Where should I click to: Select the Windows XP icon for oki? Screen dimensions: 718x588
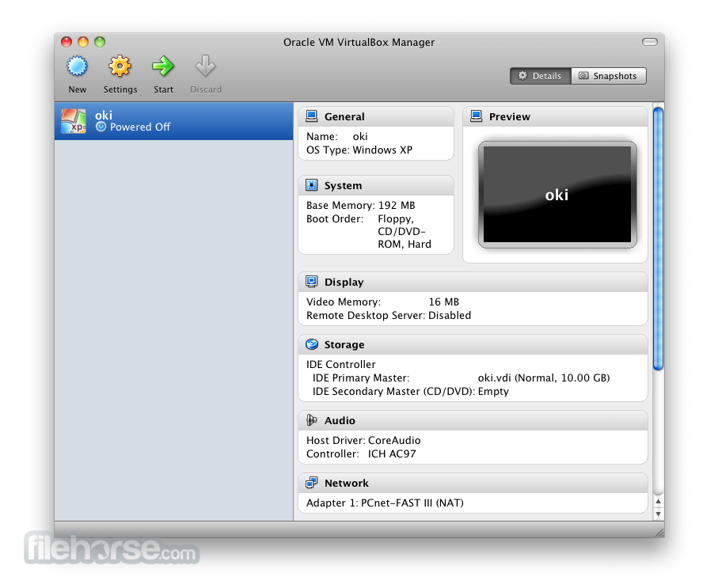pos(74,121)
